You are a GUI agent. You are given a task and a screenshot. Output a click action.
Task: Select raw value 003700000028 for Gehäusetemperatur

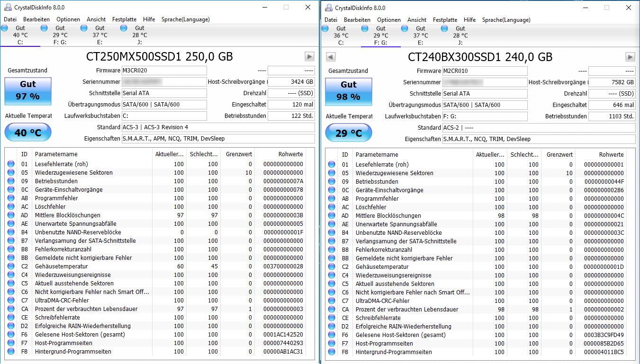click(x=283, y=266)
